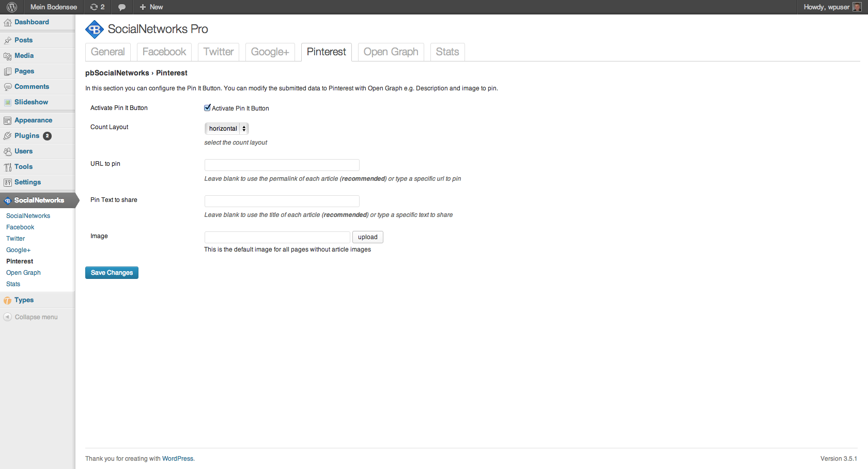Switch to the Google+ tab
Image resolution: width=868 pixels, height=469 pixels.
[x=270, y=52]
